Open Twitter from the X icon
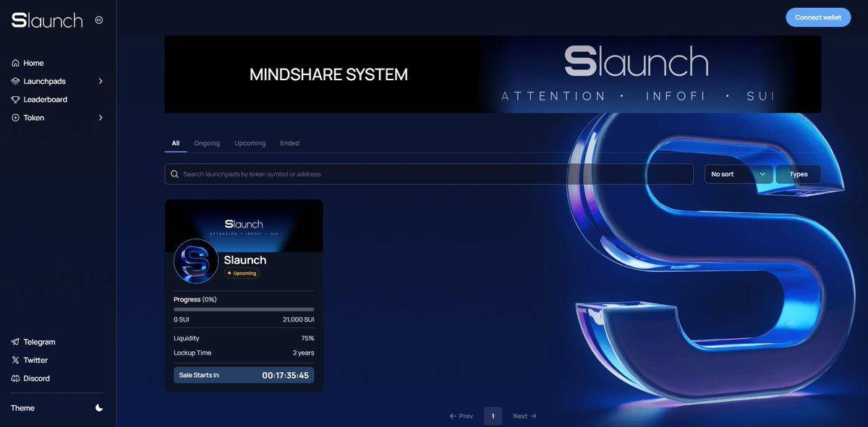868x427 pixels. (x=16, y=360)
